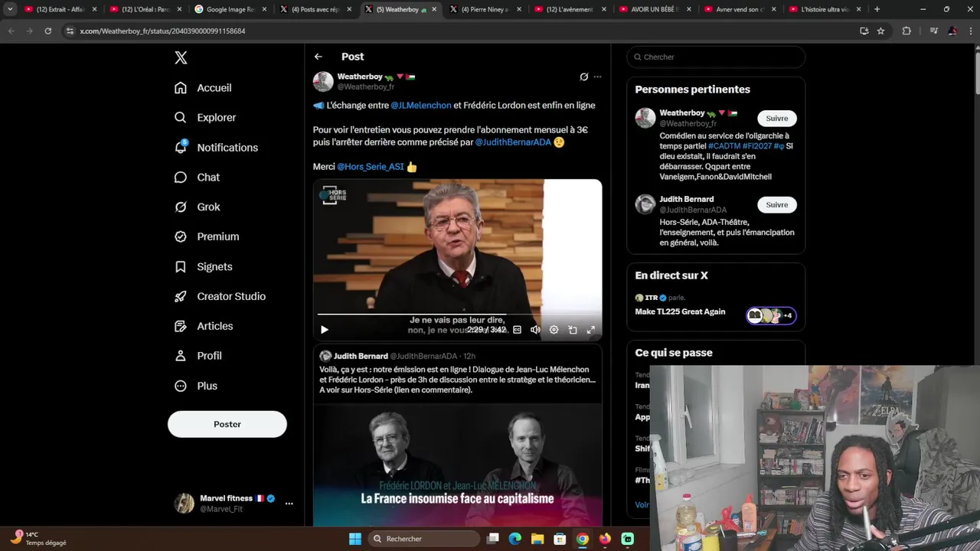Install app icon in address bar
The width and height of the screenshot is (980, 551).
[x=864, y=31]
